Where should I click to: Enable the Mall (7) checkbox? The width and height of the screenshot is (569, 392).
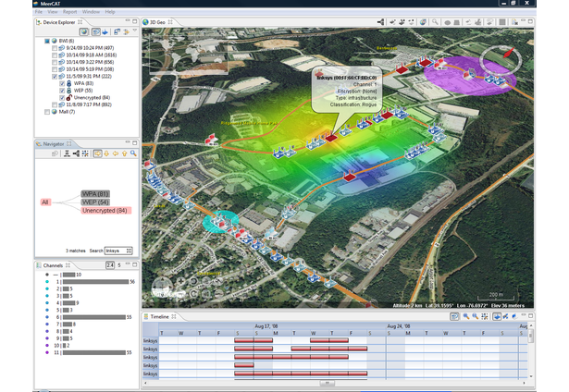(x=48, y=112)
